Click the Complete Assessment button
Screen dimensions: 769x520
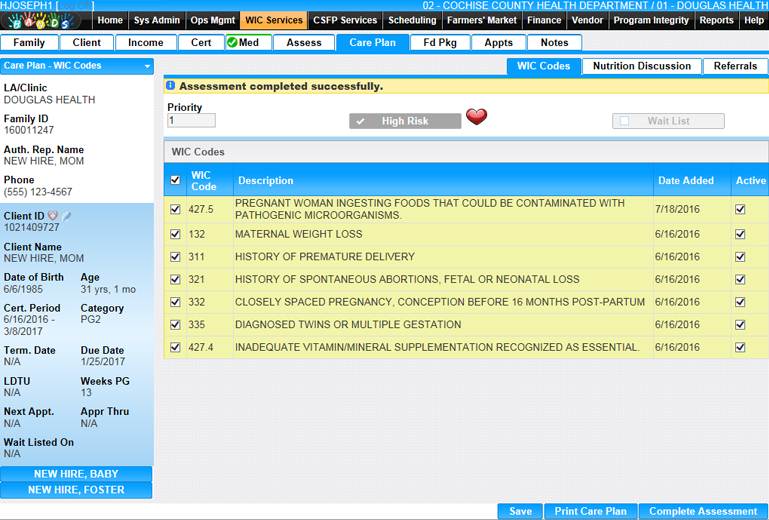(x=703, y=511)
